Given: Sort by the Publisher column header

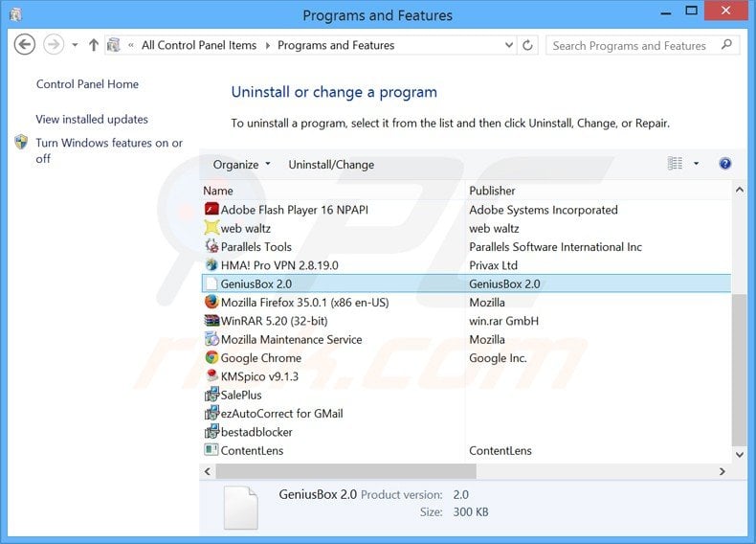Looking at the screenshot, I should [x=492, y=191].
